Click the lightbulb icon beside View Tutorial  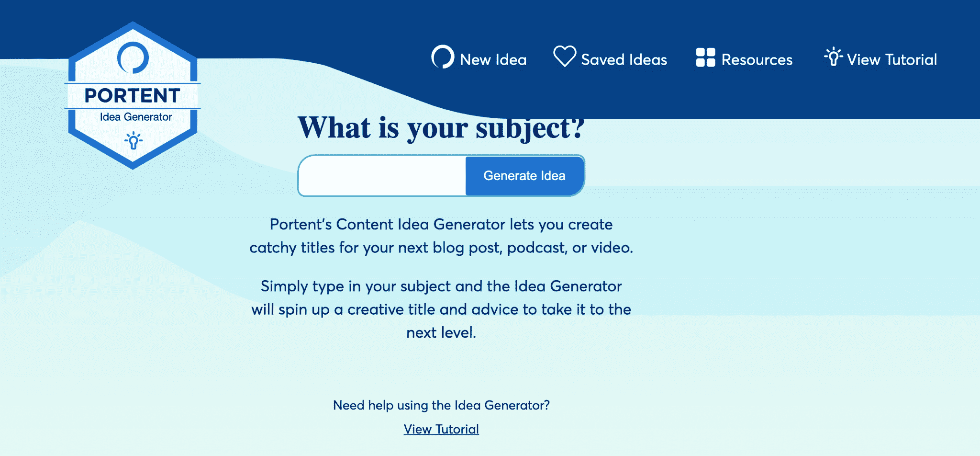[833, 57]
